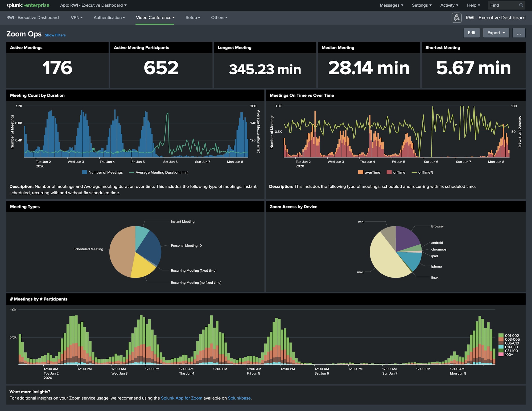The height and width of the screenshot is (411, 532).
Task: Click the Show Filters link
Action: (x=55, y=35)
